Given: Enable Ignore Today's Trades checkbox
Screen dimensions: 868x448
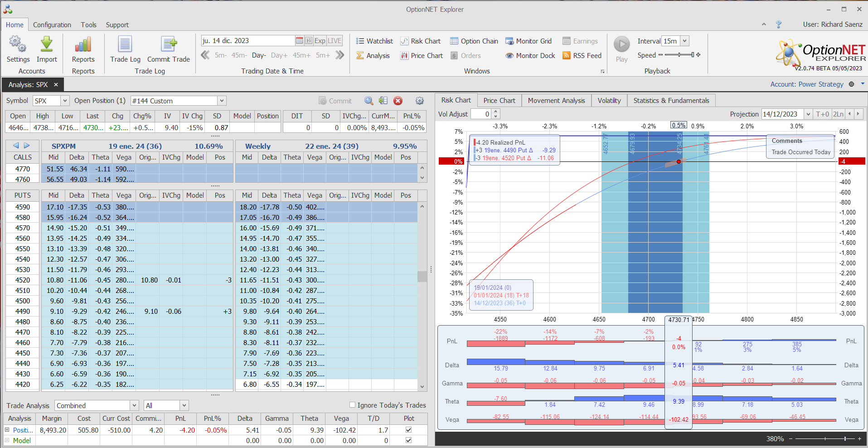Looking at the screenshot, I should [x=352, y=405].
